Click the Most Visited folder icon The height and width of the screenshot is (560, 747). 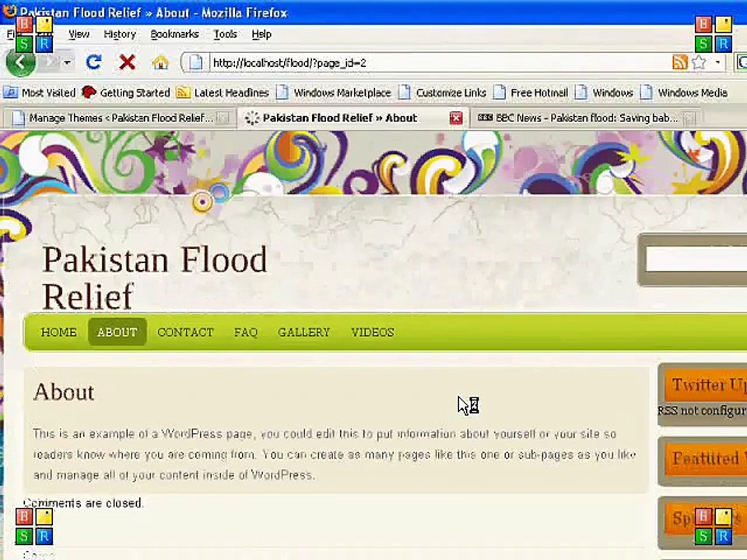[x=11, y=93]
